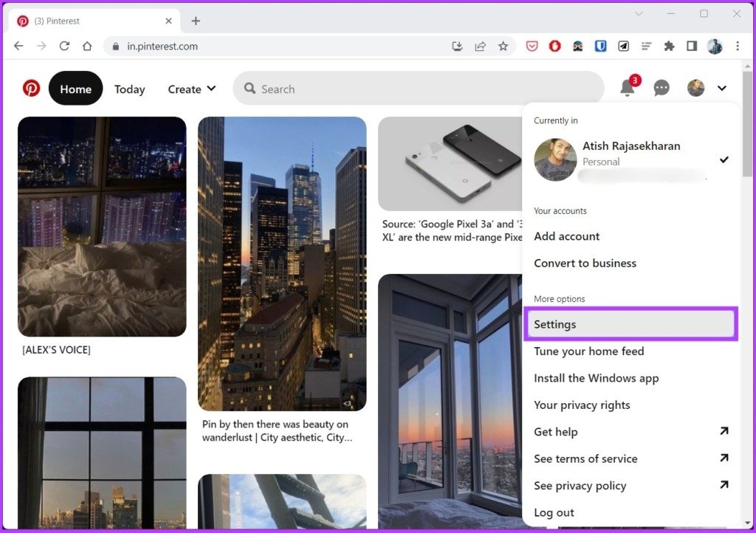Toggle the browser side panel icon
Image resolution: width=756 pixels, height=533 pixels.
coord(692,47)
